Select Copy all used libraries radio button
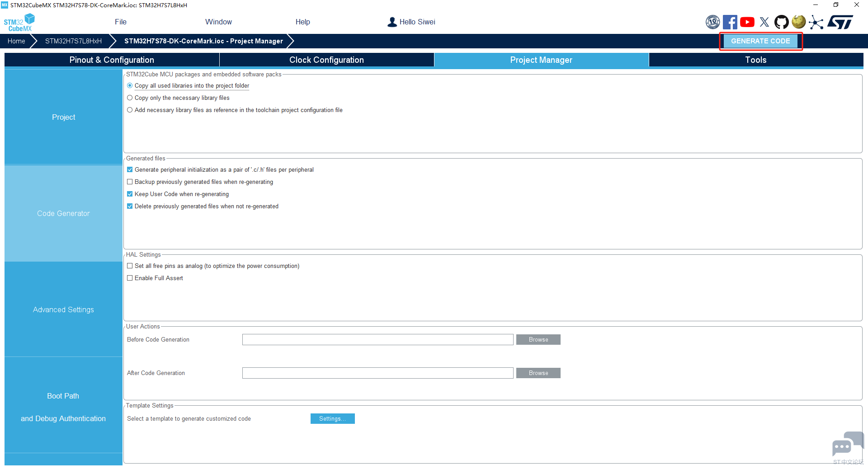The image size is (868, 469). (130, 85)
